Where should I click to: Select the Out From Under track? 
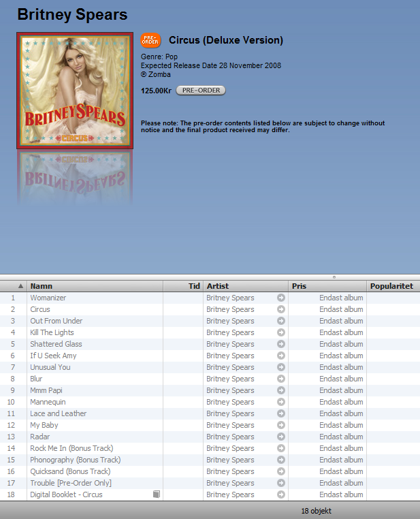(56, 321)
